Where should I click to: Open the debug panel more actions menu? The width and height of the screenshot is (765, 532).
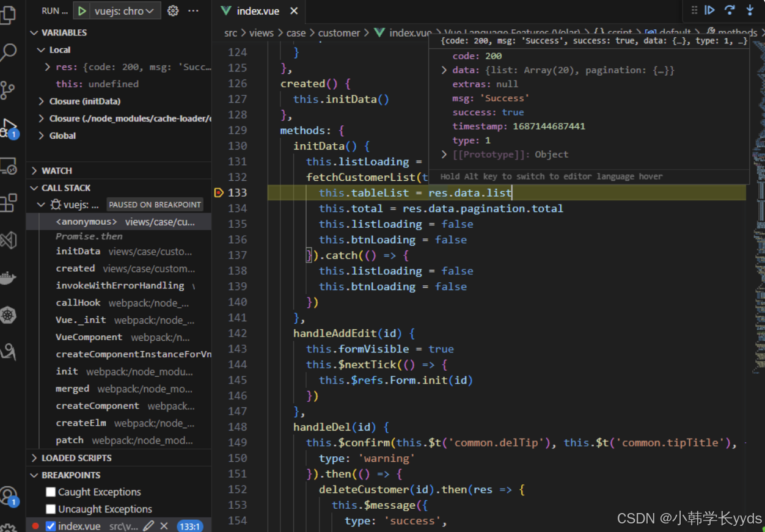pyautogui.click(x=194, y=10)
